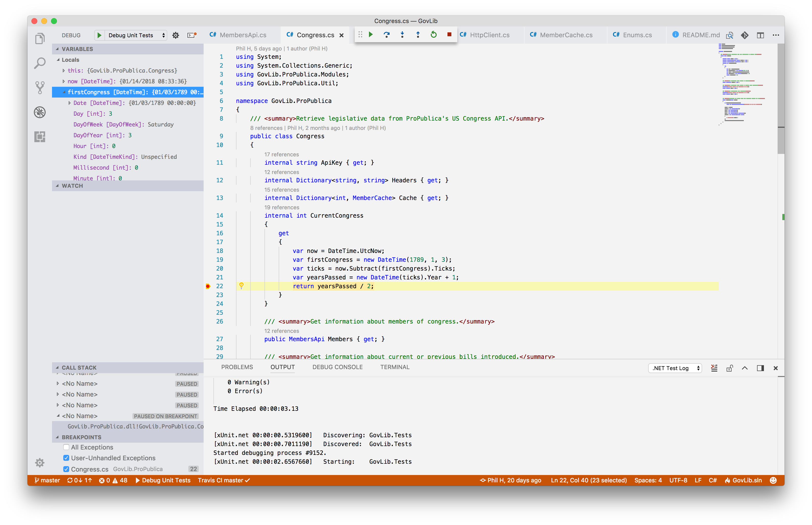Click the master branch in status bar

click(47, 480)
